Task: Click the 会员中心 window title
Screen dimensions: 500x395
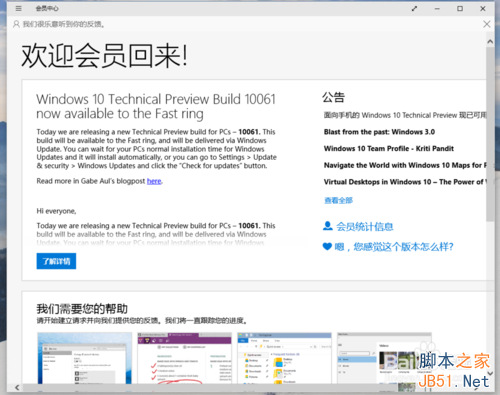Action: coord(47,9)
